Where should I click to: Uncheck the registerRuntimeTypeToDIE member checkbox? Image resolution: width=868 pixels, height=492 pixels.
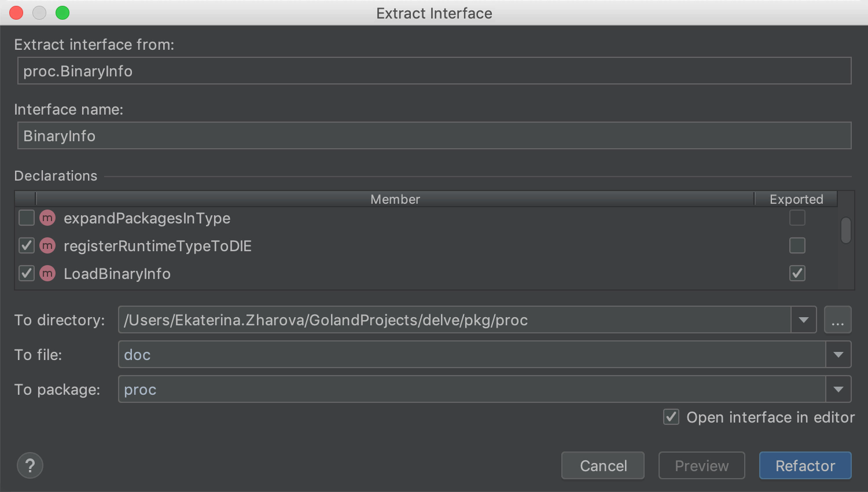27,246
